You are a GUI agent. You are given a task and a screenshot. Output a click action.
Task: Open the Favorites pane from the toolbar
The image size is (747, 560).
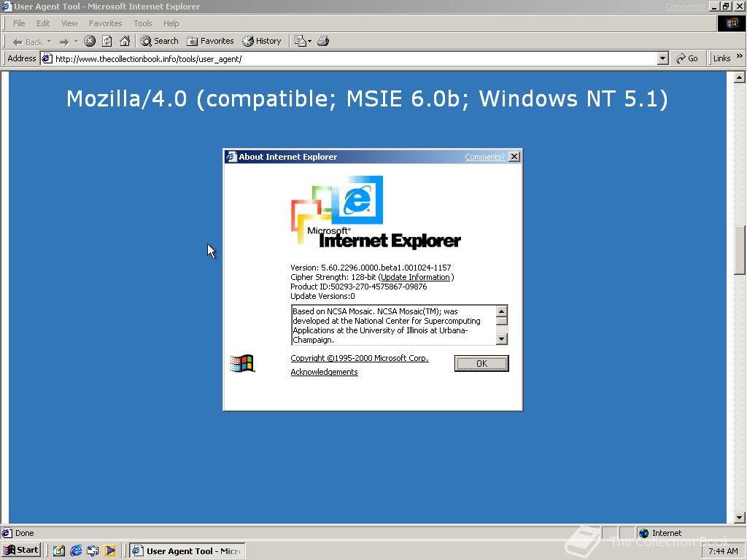(210, 42)
